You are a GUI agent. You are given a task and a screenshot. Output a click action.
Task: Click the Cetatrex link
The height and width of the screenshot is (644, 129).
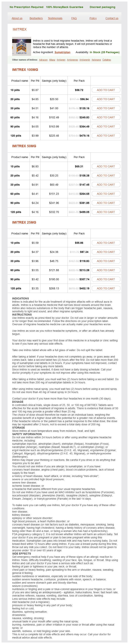click(x=107, y=60)
